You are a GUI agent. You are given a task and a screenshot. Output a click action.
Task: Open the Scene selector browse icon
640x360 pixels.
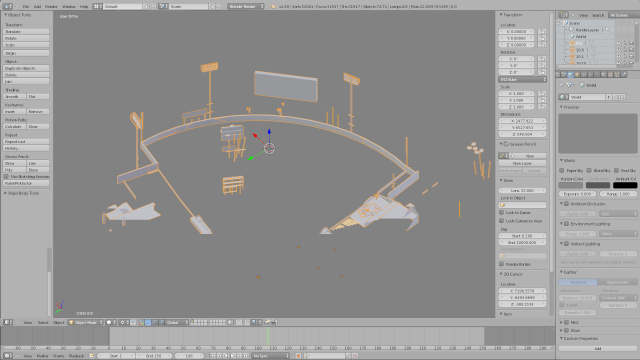pyautogui.click(x=163, y=7)
